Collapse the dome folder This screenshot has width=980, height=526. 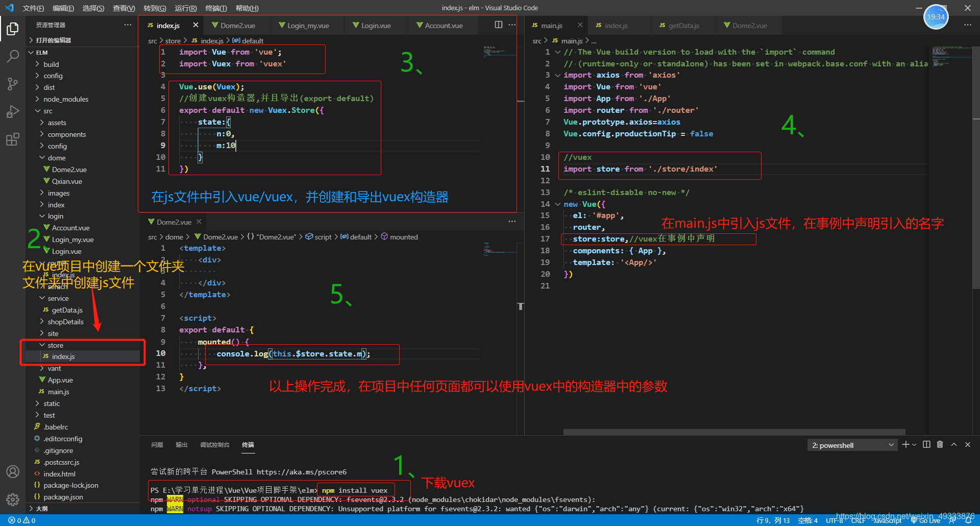point(56,158)
